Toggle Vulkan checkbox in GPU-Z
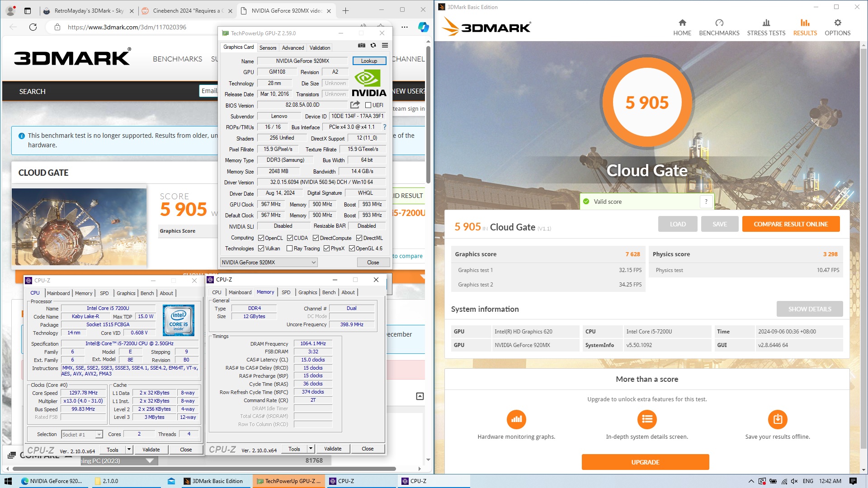The width and height of the screenshot is (868, 488). pos(261,249)
